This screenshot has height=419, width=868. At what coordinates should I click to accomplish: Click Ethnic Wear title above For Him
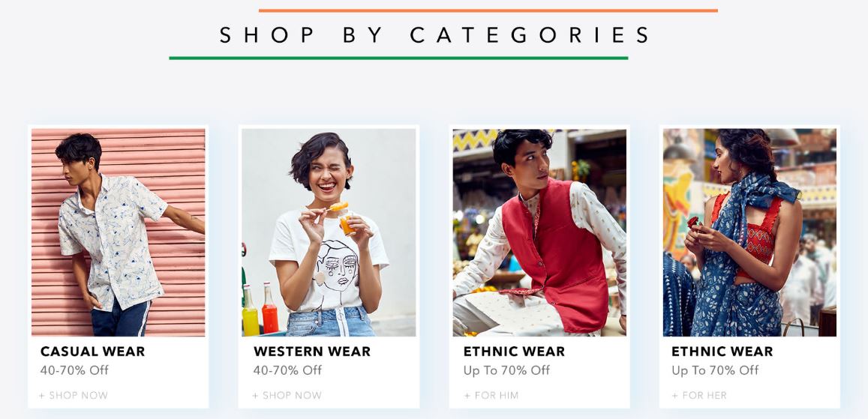coord(514,352)
